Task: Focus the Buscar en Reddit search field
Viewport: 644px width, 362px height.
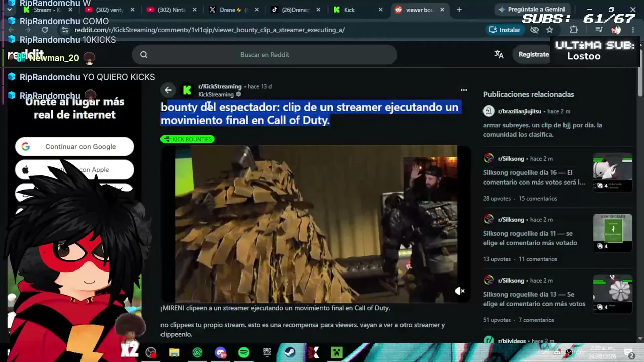Action: (x=265, y=55)
